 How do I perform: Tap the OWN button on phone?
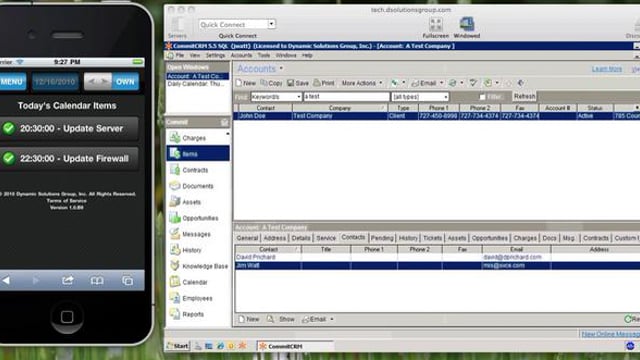tap(125, 82)
